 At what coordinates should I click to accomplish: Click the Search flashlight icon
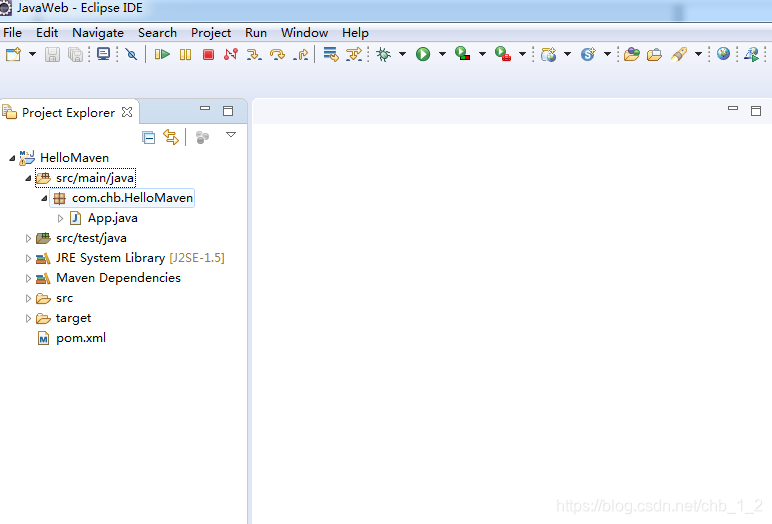pos(679,54)
